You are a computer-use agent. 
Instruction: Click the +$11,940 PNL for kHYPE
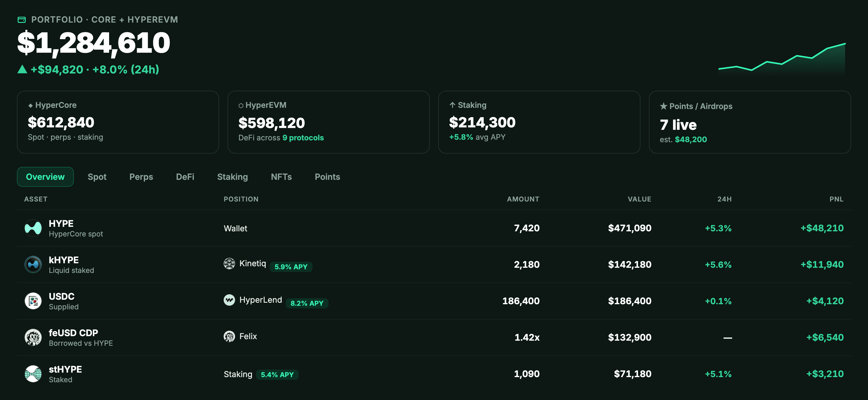tap(822, 264)
